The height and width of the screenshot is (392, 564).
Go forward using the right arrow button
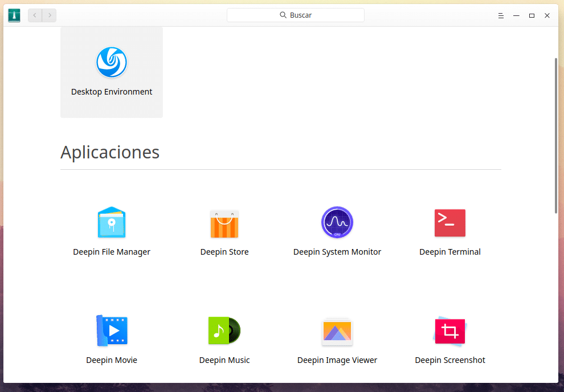point(50,15)
